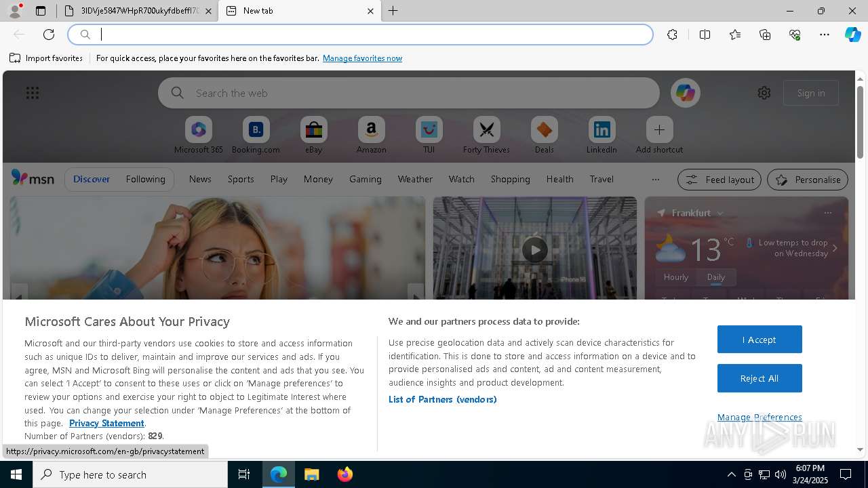Click the Sign in button
Viewport: 868px width, 488px height.
811,93
